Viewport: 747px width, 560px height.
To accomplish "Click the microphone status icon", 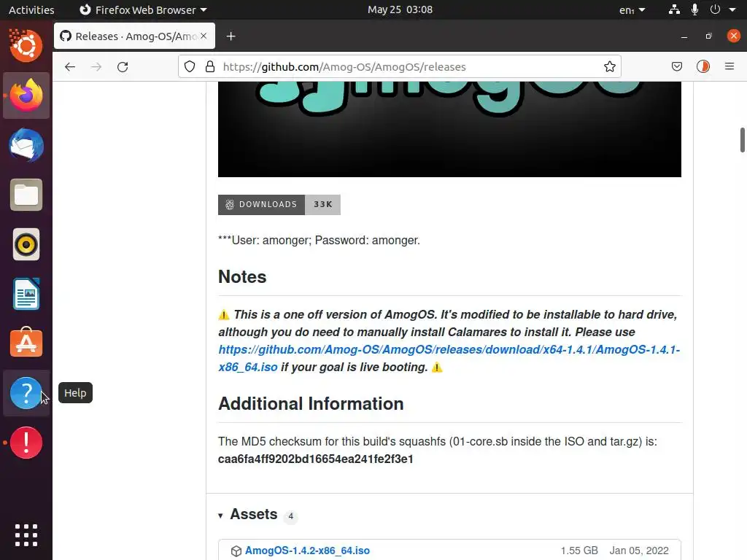I will (x=694, y=9).
